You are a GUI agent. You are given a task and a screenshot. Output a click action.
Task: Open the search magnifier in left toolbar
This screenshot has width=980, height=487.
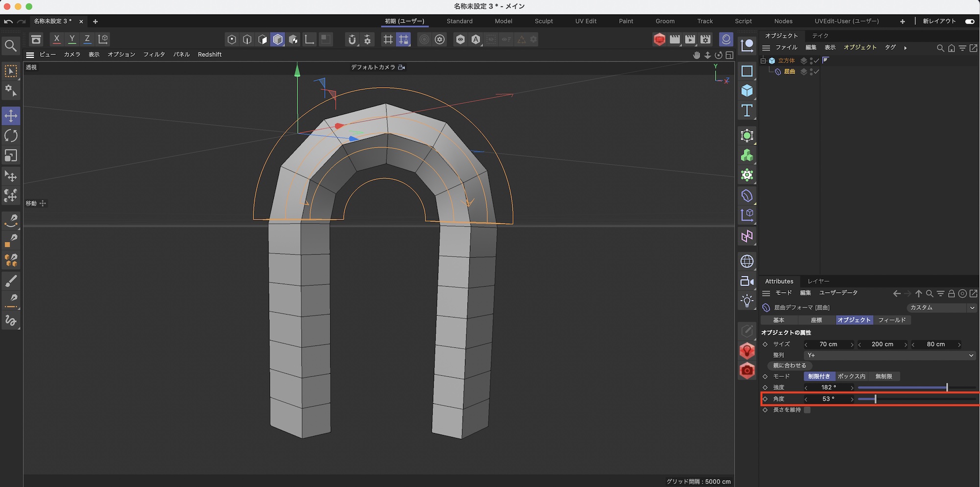point(11,46)
